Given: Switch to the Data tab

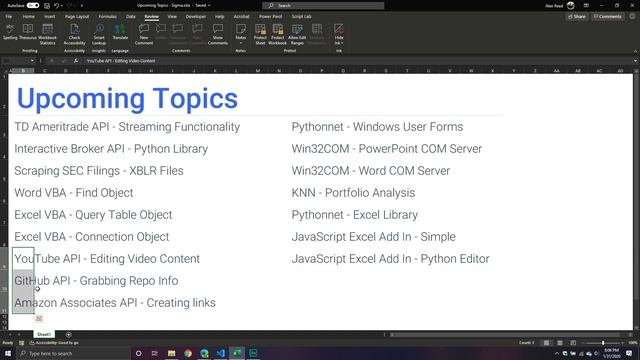Looking at the screenshot, I should 131,17.
